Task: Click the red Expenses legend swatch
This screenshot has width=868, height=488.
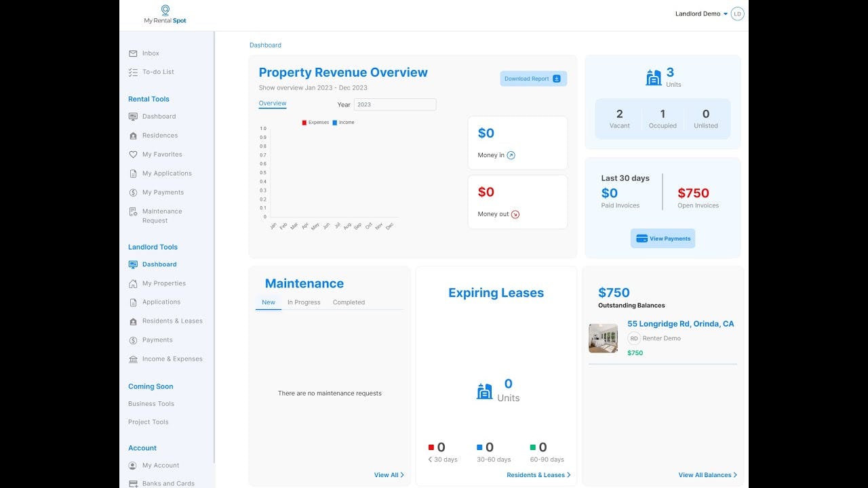Action: (304, 123)
